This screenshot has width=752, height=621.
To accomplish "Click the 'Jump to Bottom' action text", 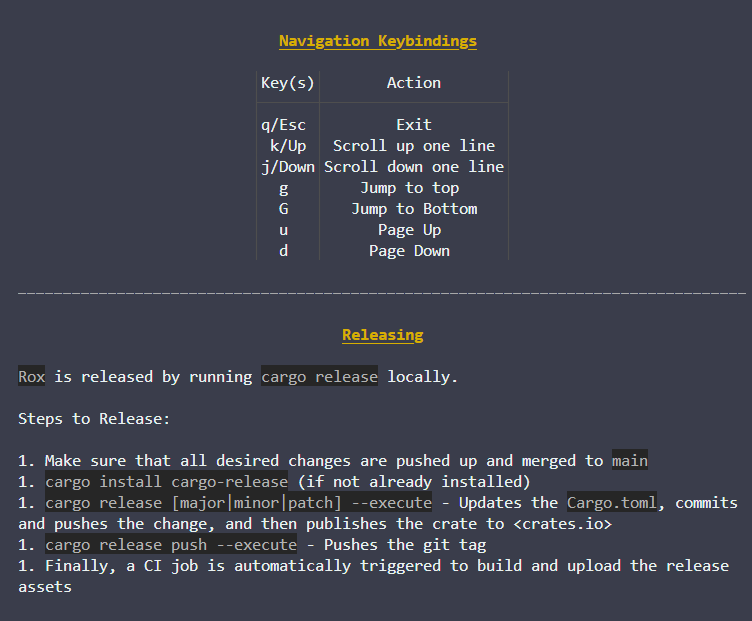I will [413, 209].
